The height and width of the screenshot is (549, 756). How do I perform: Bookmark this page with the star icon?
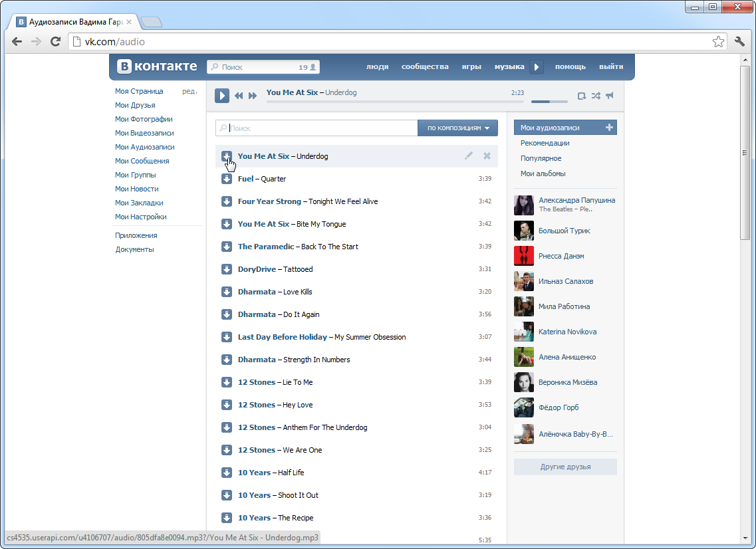(718, 41)
